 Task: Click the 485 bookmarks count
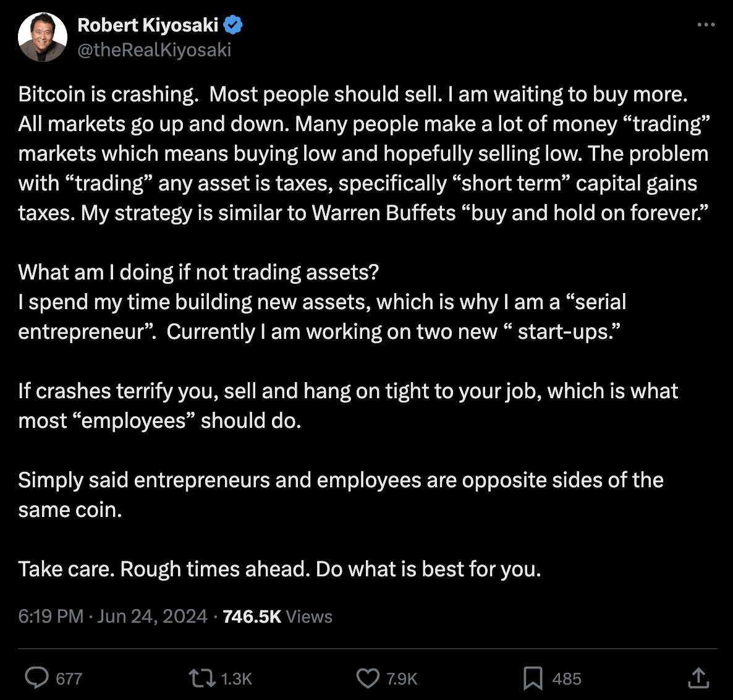click(x=566, y=679)
